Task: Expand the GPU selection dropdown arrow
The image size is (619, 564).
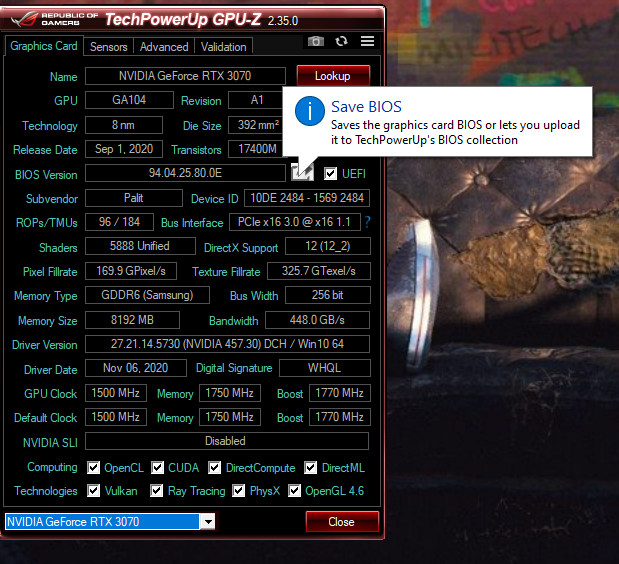Action: [x=208, y=522]
